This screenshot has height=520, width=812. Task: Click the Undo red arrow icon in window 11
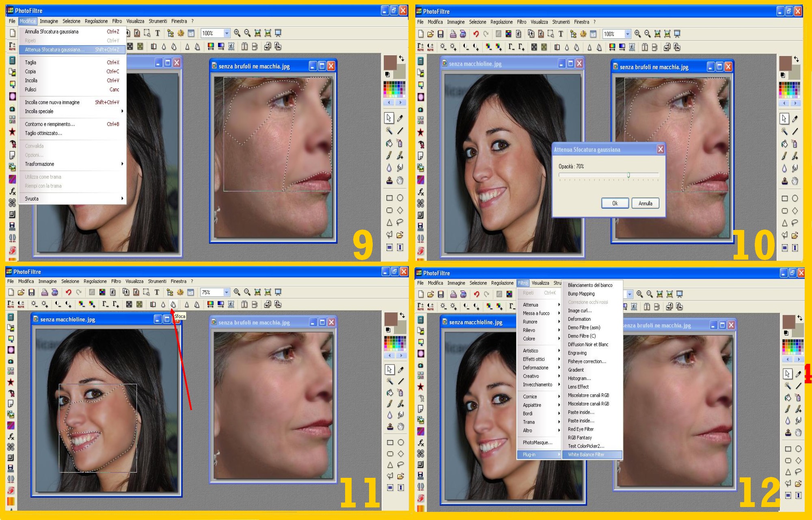69,292
